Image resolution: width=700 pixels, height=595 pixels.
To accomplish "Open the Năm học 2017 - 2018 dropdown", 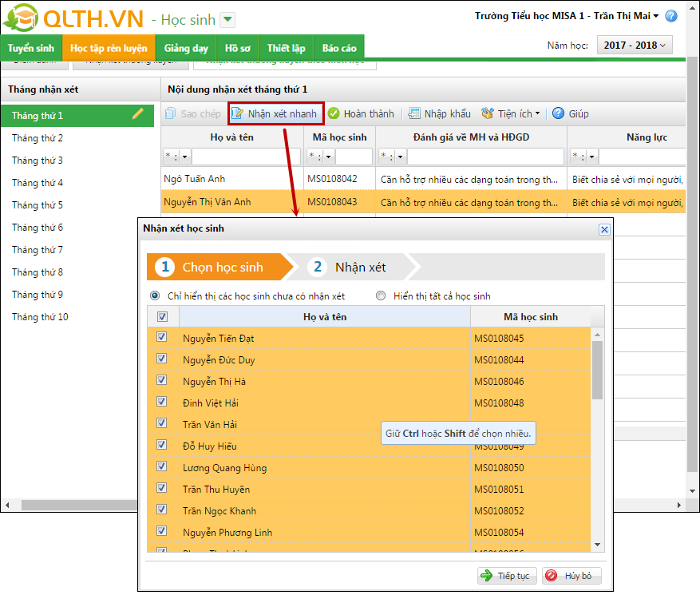I will click(635, 45).
